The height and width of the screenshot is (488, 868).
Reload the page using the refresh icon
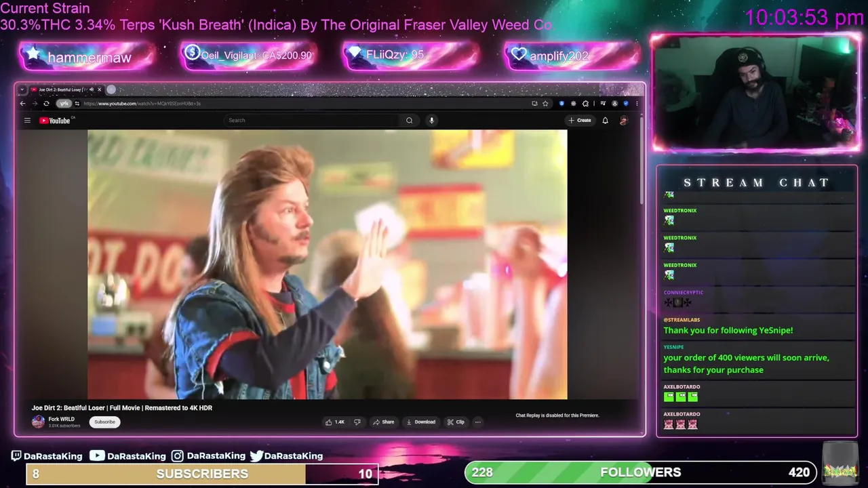click(46, 104)
